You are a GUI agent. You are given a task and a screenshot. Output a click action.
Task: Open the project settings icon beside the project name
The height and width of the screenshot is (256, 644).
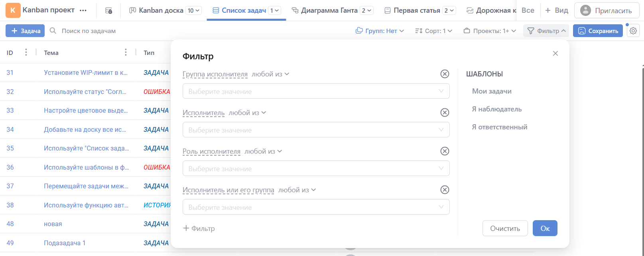coord(108,11)
